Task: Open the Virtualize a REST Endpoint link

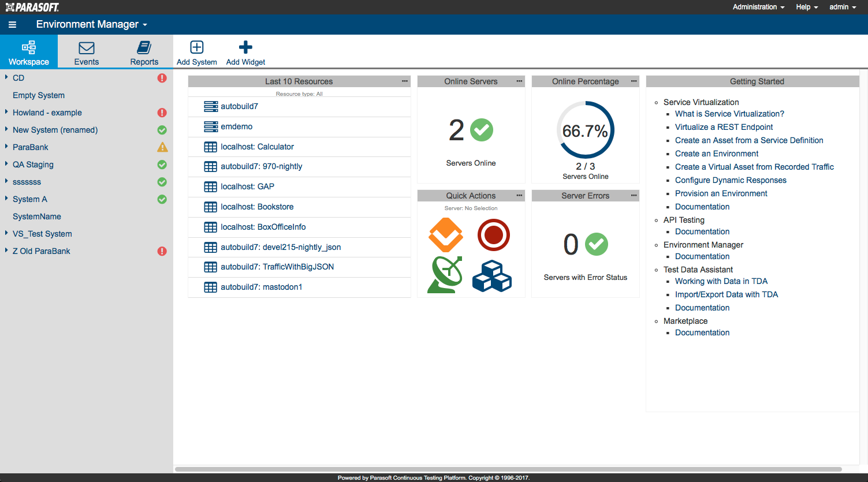Action: [724, 127]
